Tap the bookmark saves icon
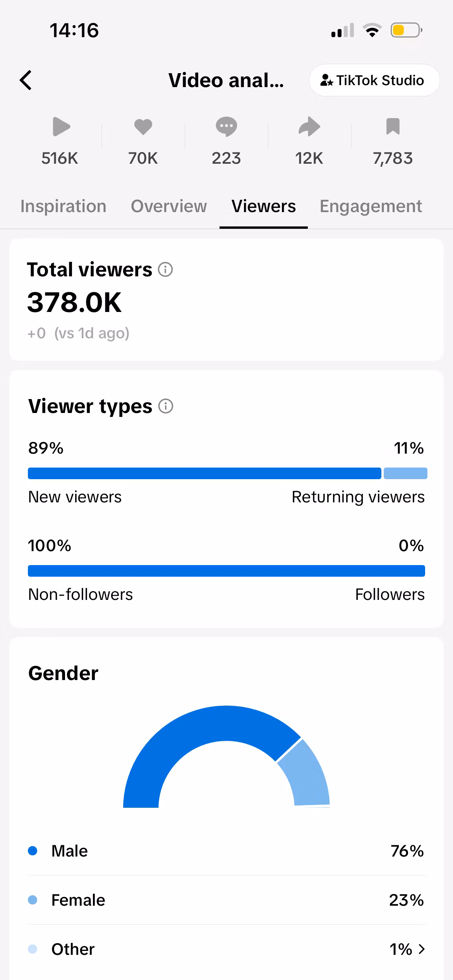 tap(393, 127)
